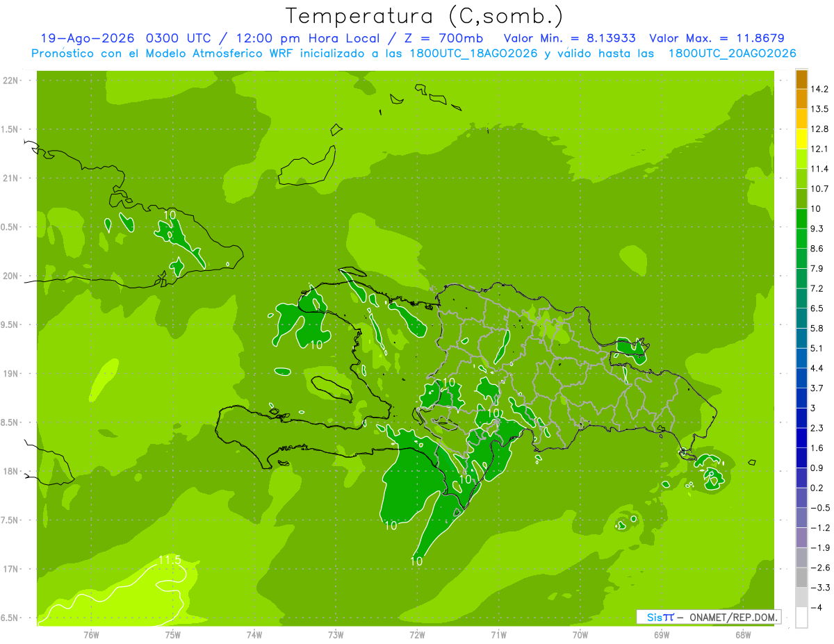Click the "2.3" colorbar label
Viewport: 834px width, 644px height.
point(818,428)
